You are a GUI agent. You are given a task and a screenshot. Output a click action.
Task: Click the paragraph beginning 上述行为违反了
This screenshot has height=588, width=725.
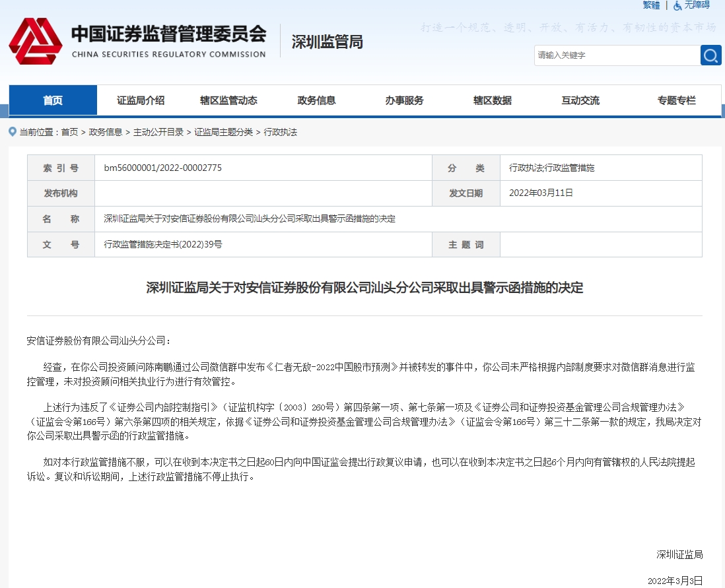[364, 422]
